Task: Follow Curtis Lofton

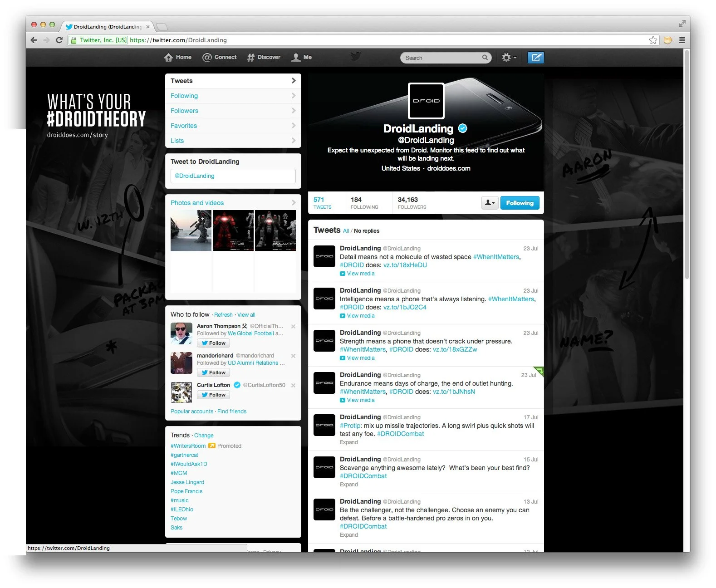Action: point(213,395)
